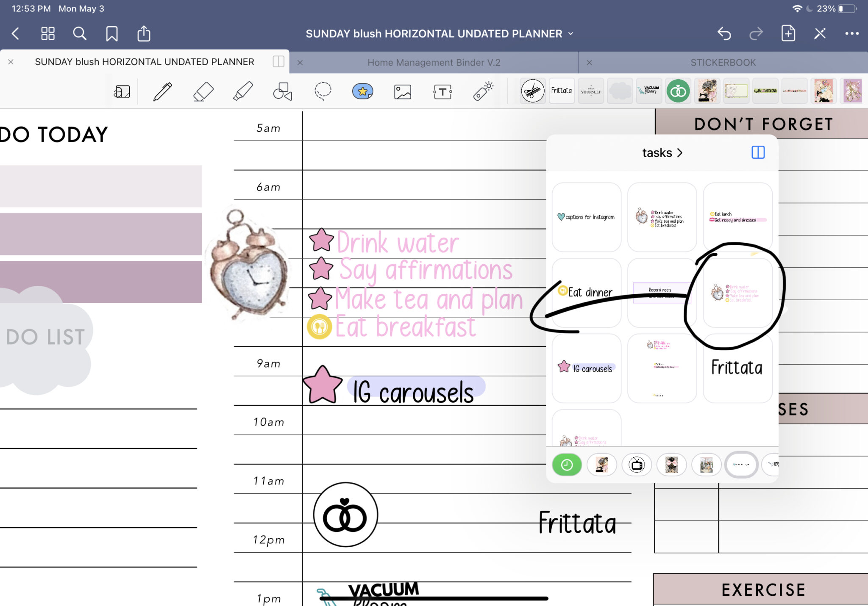Image resolution: width=868 pixels, height=606 pixels.
Task: Toggle split view in the tasks panel
Action: coord(759,152)
